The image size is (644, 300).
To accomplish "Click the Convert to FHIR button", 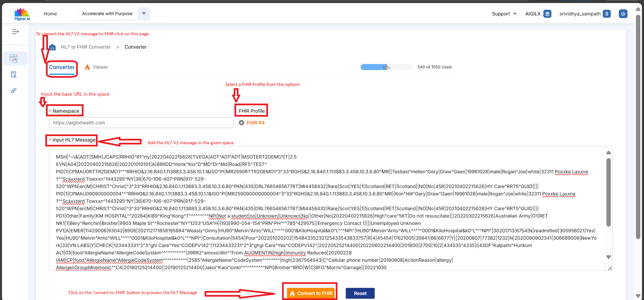I will tap(311, 293).
